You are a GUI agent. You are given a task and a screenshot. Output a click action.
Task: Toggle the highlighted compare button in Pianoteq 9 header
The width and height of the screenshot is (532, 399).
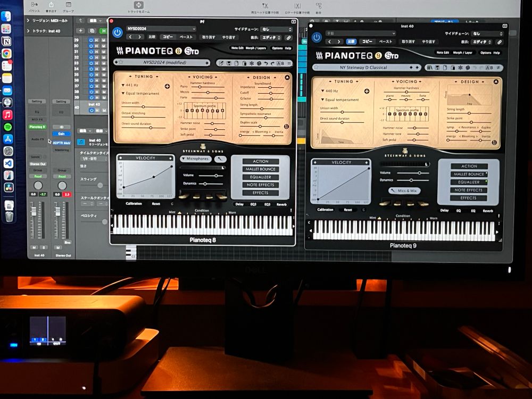click(x=351, y=41)
